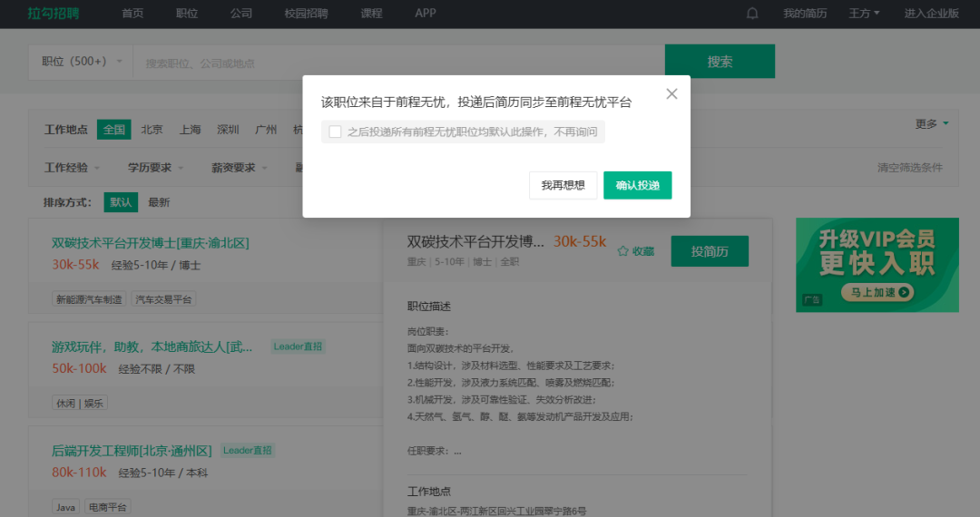Screen dimensions: 980x517
Task: Expand the 更多 cities dropdown
Action: click(x=931, y=123)
